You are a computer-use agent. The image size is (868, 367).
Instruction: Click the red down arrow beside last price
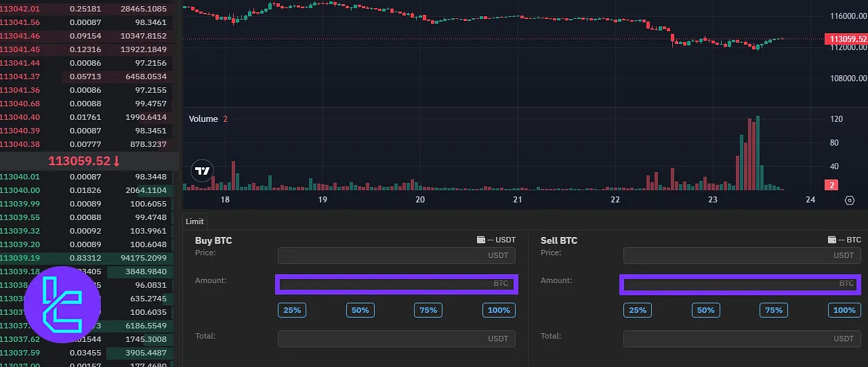pos(117,161)
